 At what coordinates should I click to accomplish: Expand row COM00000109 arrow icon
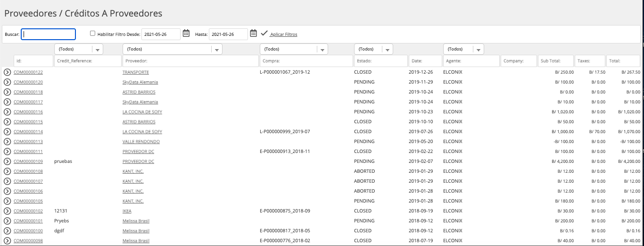pyautogui.click(x=7, y=161)
